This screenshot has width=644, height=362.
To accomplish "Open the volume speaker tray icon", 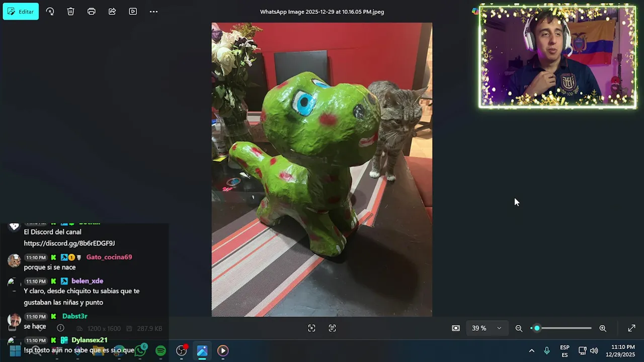I will [x=594, y=350].
